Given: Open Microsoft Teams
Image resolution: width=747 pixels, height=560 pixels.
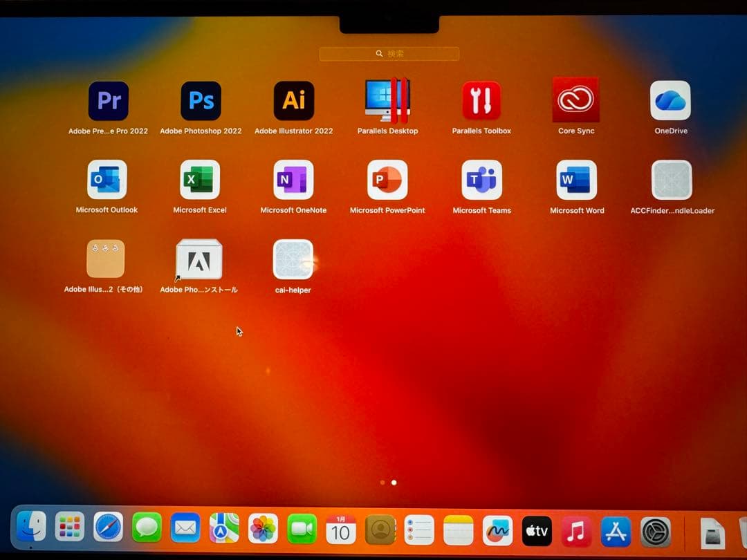Looking at the screenshot, I should tap(481, 180).
